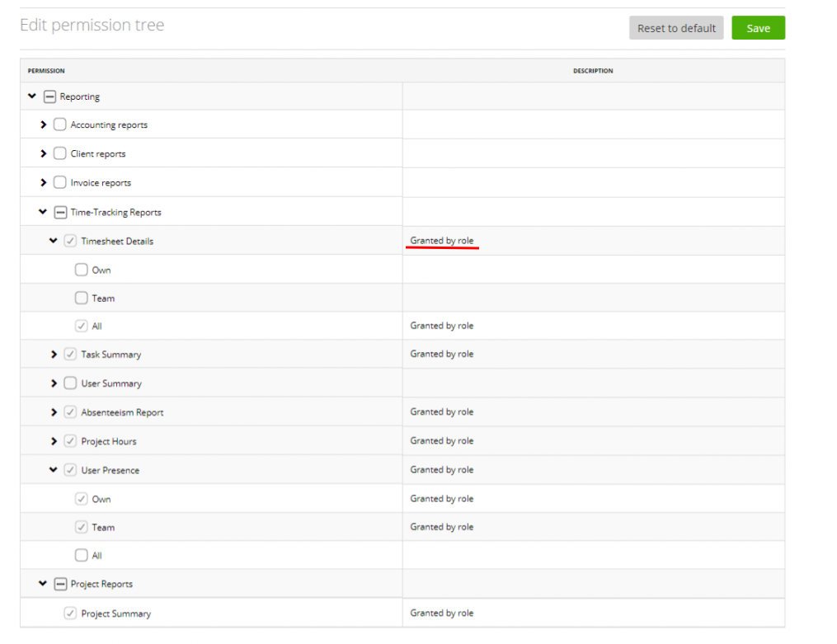Select the 'Project Reports' label text
Viewport: 837px width, 644px height.
click(x=101, y=585)
